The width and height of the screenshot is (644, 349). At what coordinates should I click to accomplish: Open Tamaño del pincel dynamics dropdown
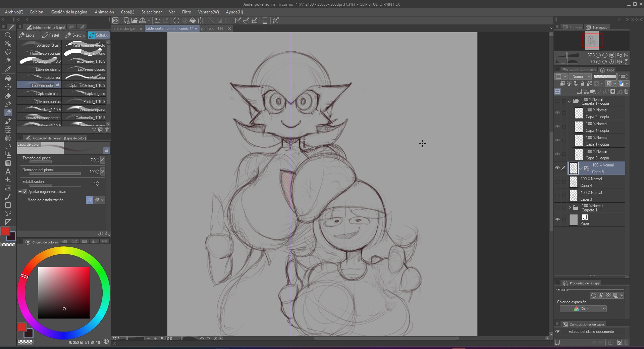tap(103, 160)
